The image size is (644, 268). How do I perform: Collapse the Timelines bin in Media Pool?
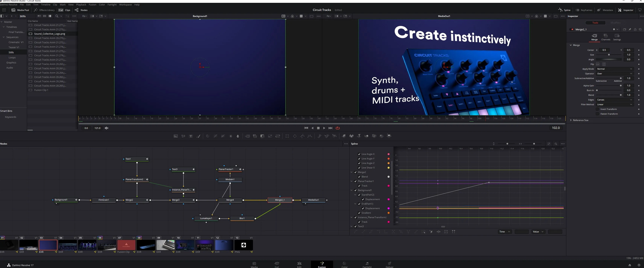click(x=4, y=27)
